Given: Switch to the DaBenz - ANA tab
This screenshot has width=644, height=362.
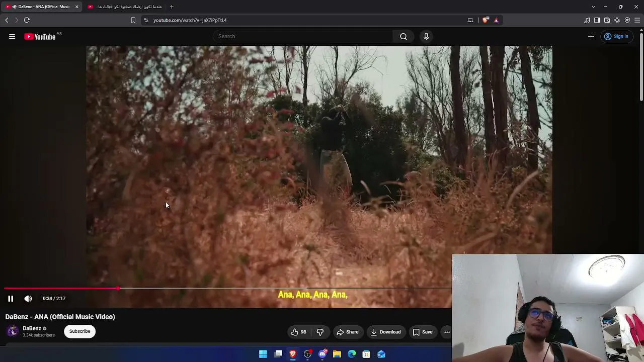Looking at the screenshot, I should [x=41, y=7].
